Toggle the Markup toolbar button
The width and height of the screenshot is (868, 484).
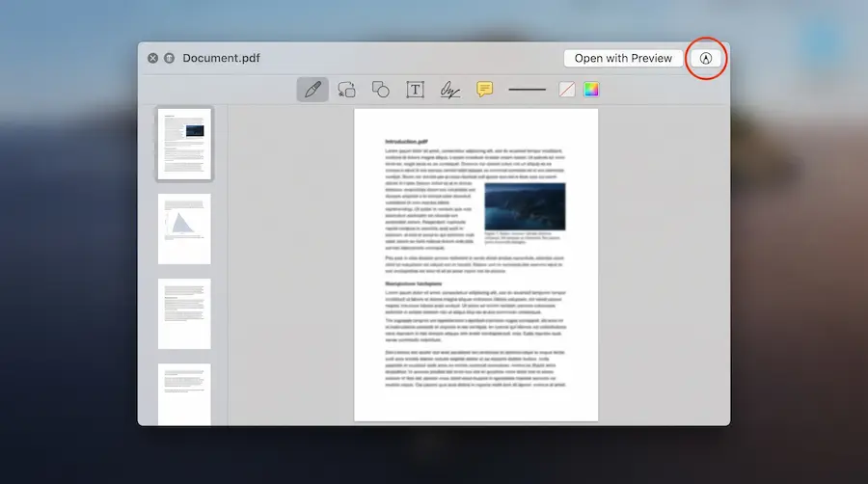[x=706, y=58]
